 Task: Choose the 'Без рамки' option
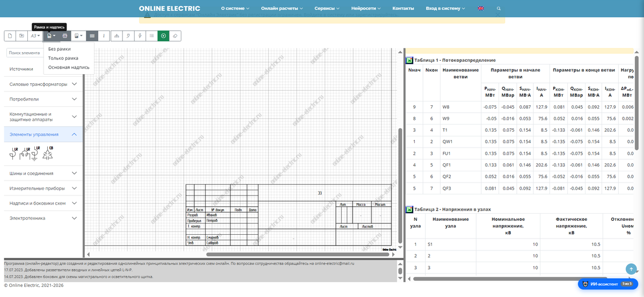pyautogui.click(x=69, y=49)
